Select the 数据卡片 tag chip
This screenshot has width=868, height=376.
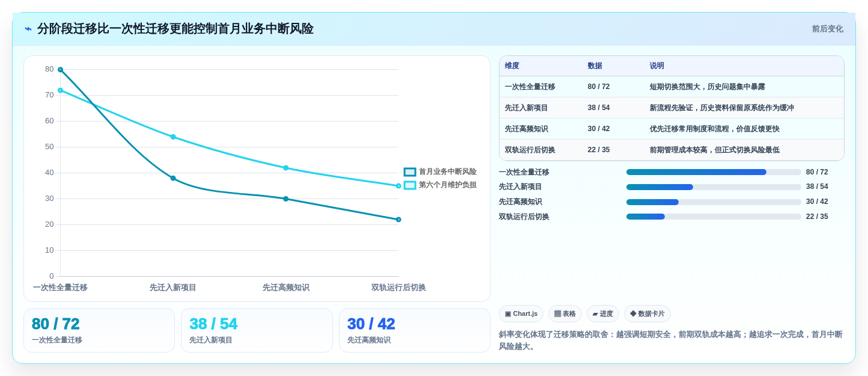[x=647, y=314]
